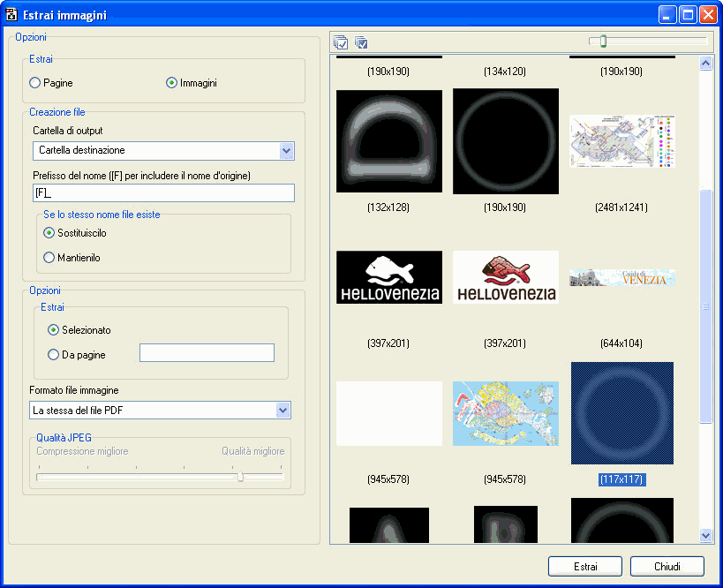
Task: Select the colorful Venice city map thumbnail
Action: (506, 413)
